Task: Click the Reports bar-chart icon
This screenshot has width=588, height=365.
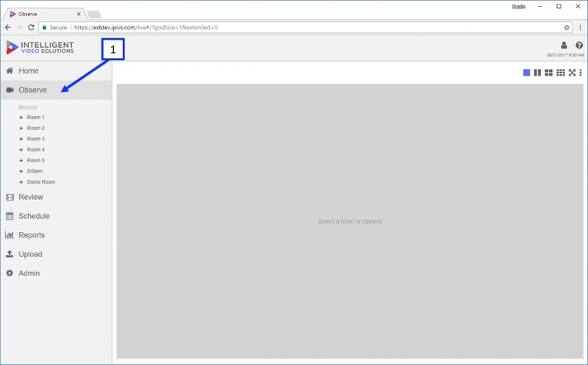Action: [x=10, y=235]
